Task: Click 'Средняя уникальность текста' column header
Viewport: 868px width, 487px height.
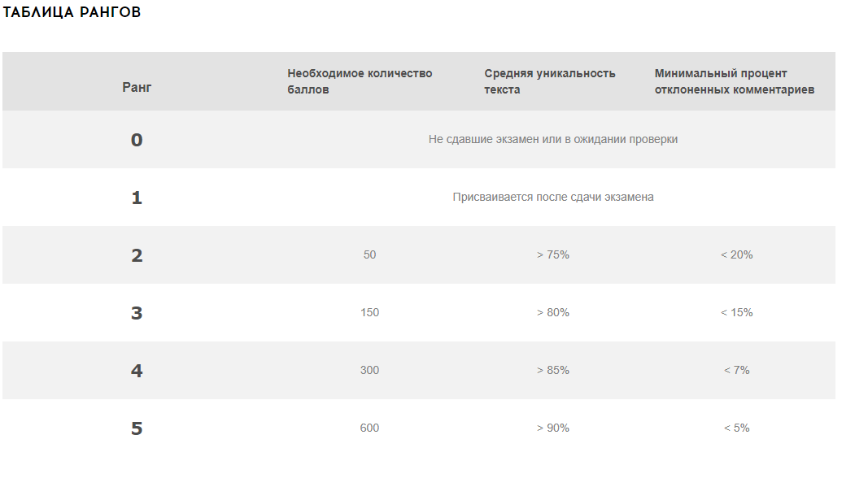Action: click(550, 81)
